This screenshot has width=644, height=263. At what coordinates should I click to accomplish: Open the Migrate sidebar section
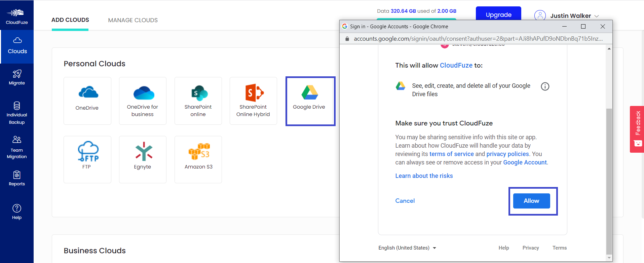point(17,78)
